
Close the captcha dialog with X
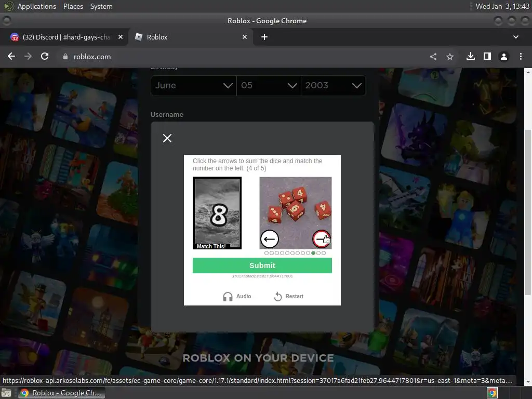click(167, 138)
